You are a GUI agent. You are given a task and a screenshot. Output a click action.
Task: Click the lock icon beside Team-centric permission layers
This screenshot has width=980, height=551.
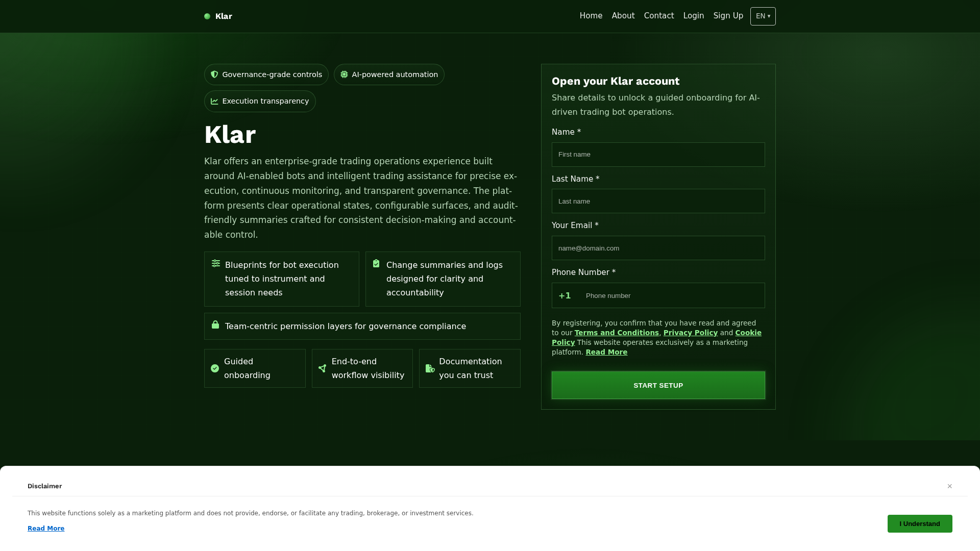215,324
